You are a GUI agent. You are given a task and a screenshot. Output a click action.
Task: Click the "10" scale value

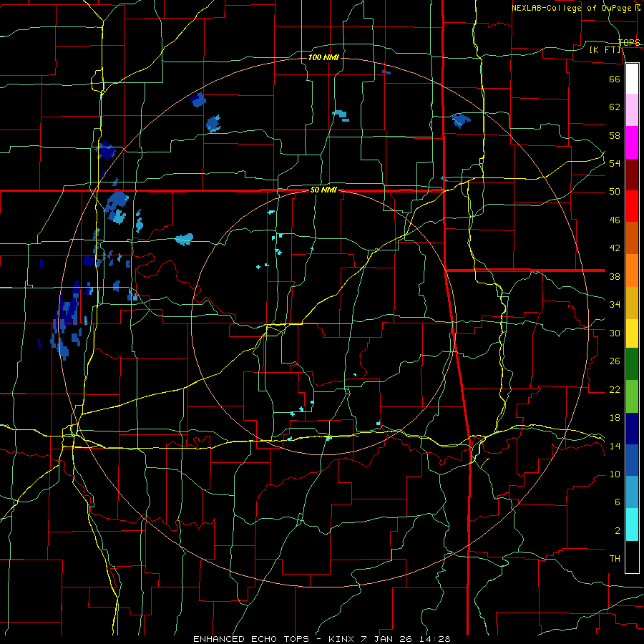tap(615, 474)
